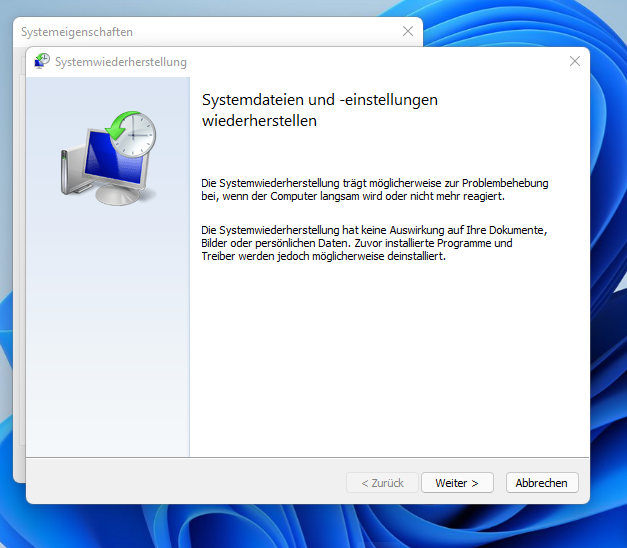Screen dimensions: 627x548
Task: Close the Systemwiederherstellung dialog
Action: click(x=575, y=61)
